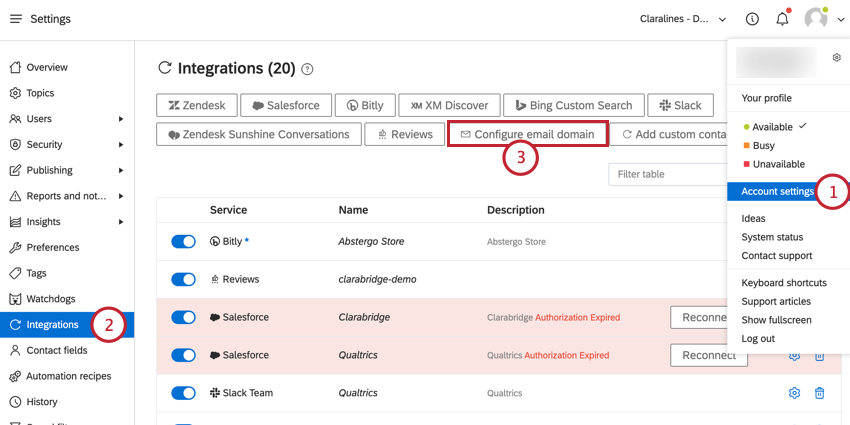Delete the Slack Team Qualtrics integration
850x425 pixels.
[x=820, y=393]
